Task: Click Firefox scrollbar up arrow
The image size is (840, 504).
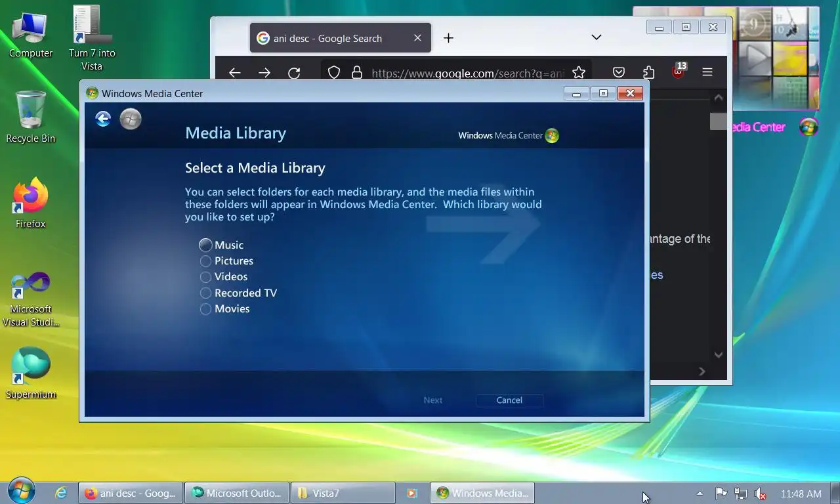Action: click(x=719, y=98)
